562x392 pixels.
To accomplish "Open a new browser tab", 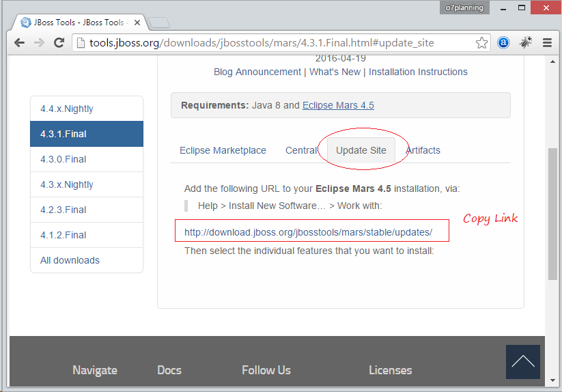I will pos(159,23).
